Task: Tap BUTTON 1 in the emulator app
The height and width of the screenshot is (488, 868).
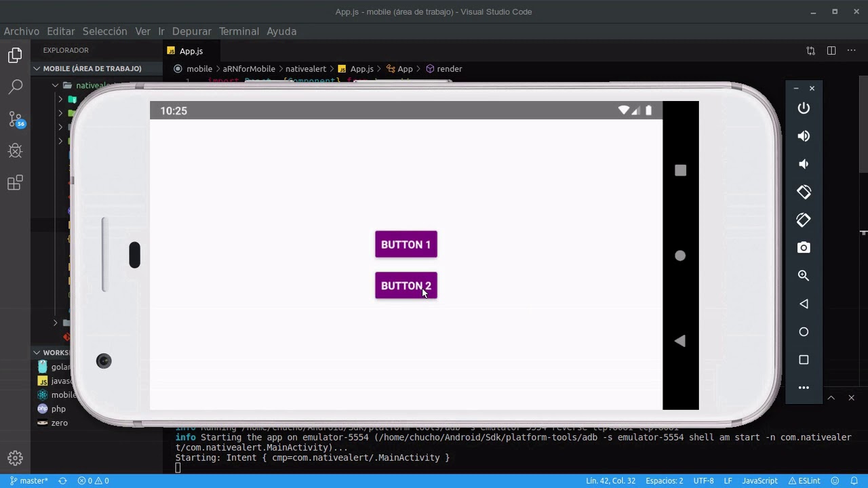Action: 406,245
